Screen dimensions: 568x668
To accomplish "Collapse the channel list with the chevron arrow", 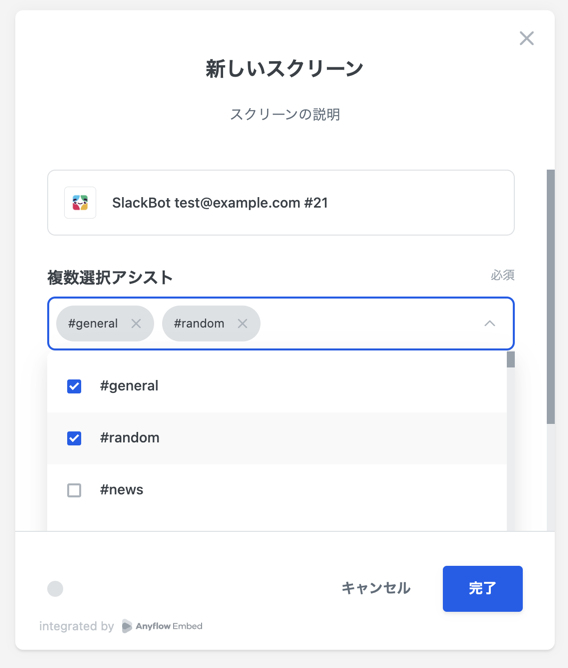I will pyautogui.click(x=490, y=324).
